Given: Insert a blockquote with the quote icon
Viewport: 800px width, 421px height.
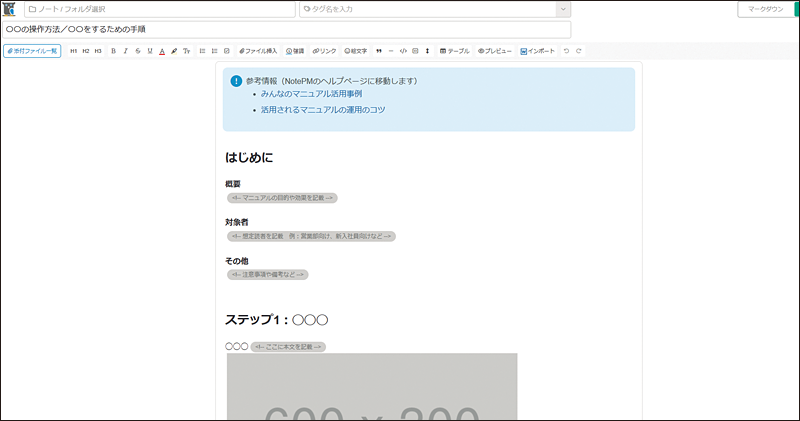Looking at the screenshot, I should tap(379, 50).
